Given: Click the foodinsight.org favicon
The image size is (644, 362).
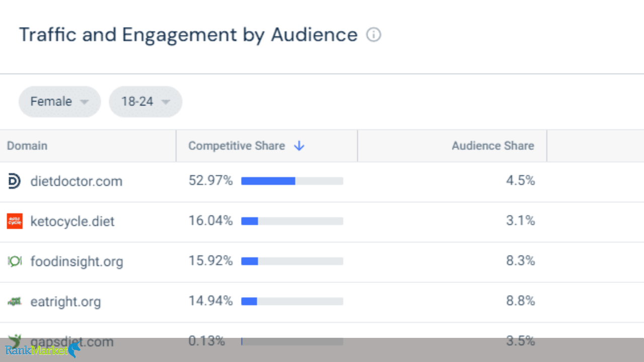Looking at the screenshot, I should point(15,261).
